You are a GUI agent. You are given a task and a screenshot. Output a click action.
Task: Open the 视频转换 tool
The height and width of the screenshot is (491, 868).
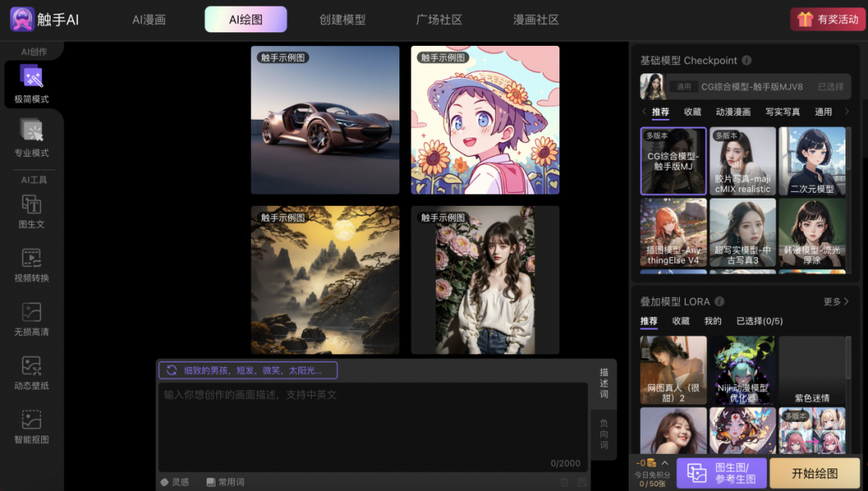[x=31, y=265]
